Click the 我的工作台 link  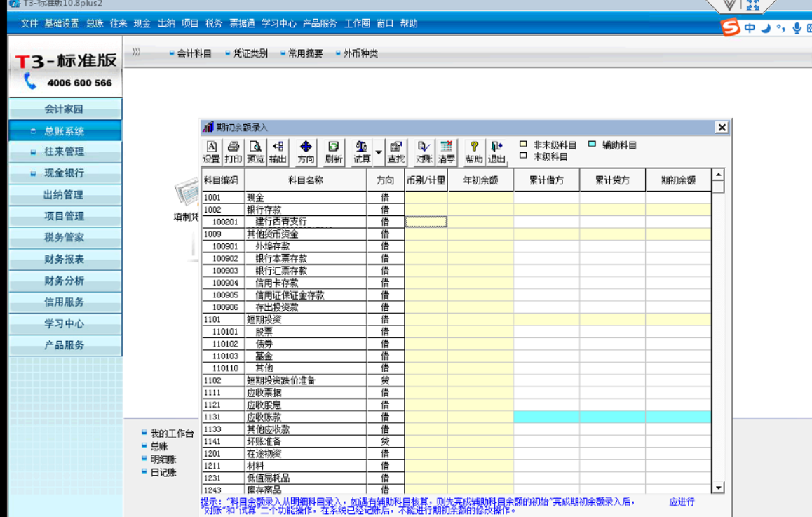pos(172,434)
